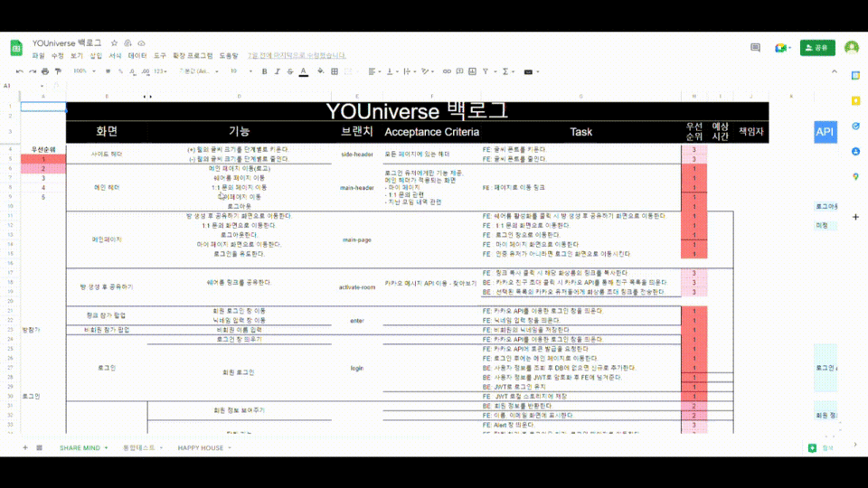Open the 수정 menu
The width and height of the screenshot is (868, 488).
58,56
